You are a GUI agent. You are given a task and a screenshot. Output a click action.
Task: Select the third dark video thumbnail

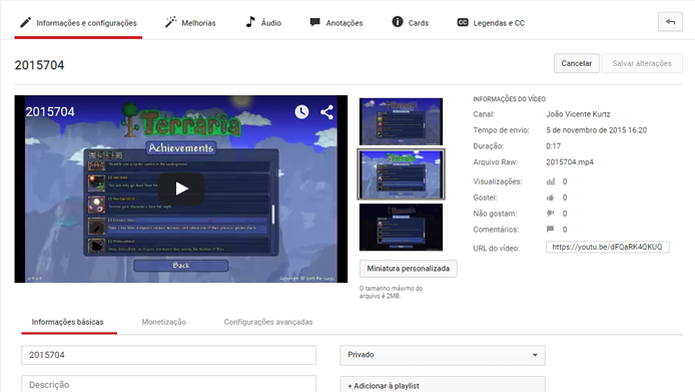(x=401, y=227)
